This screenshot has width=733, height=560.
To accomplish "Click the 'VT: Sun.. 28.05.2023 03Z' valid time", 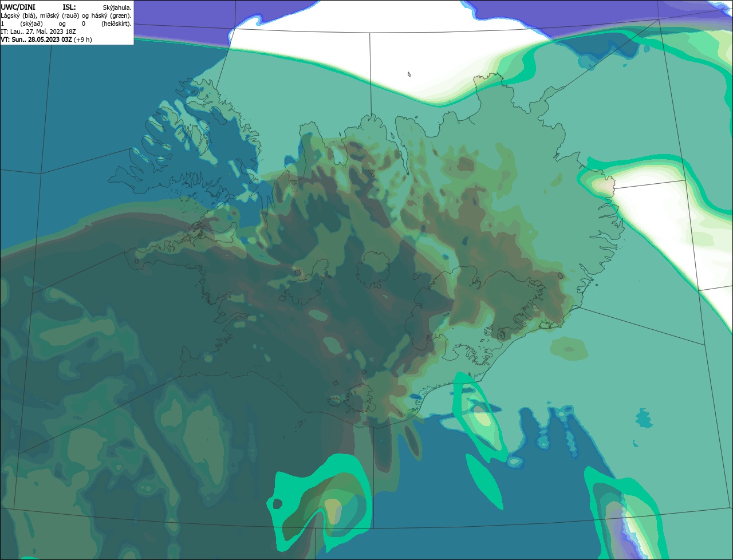I will click(36, 40).
